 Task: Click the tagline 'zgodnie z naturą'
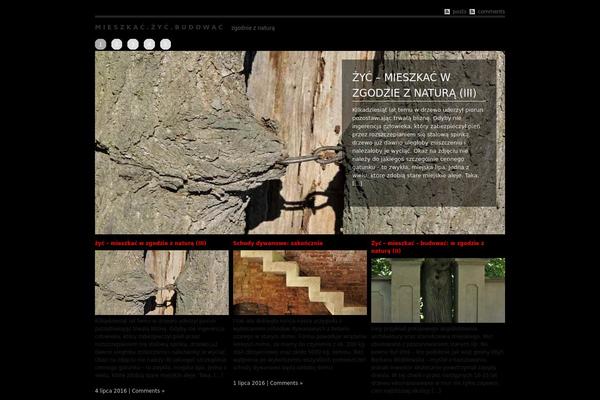click(x=253, y=28)
